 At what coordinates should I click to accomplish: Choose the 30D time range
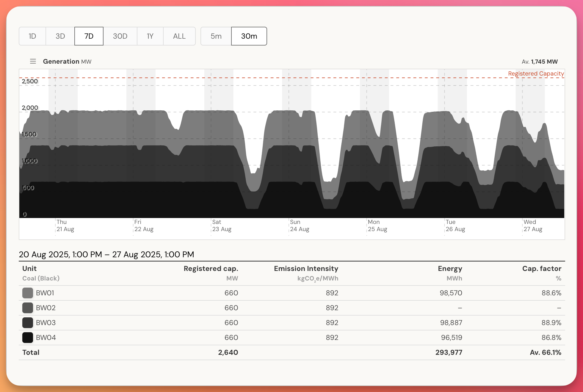(x=120, y=36)
